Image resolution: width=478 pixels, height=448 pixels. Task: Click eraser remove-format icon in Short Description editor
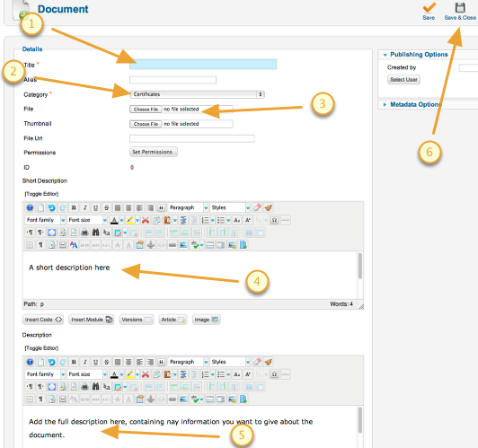click(x=257, y=207)
